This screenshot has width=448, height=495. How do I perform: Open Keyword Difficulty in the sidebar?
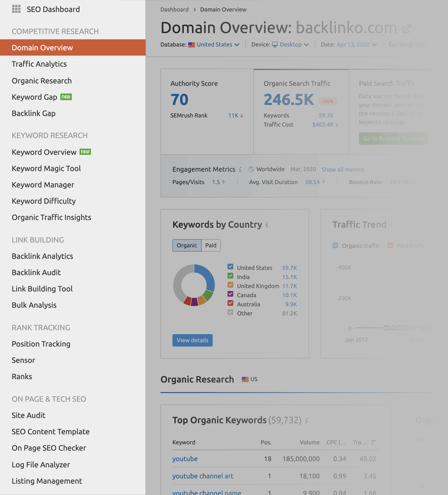click(x=44, y=201)
